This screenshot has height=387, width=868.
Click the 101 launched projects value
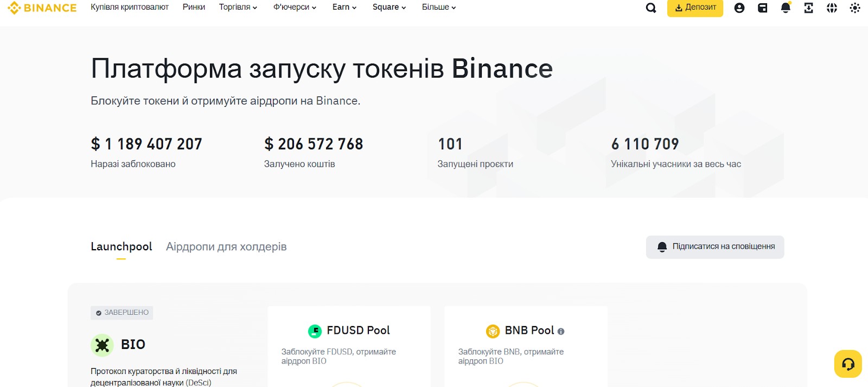[x=450, y=144]
